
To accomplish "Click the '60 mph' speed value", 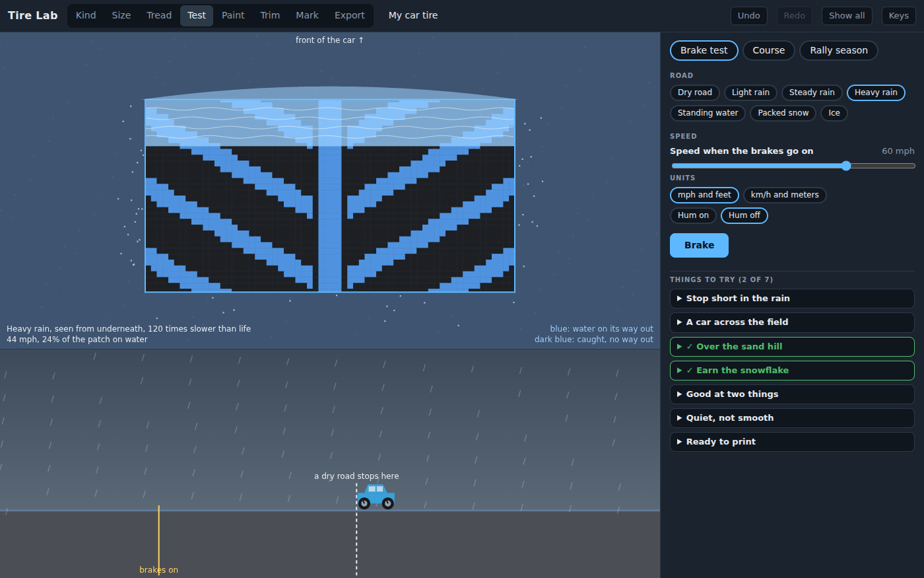I will (x=898, y=151).
